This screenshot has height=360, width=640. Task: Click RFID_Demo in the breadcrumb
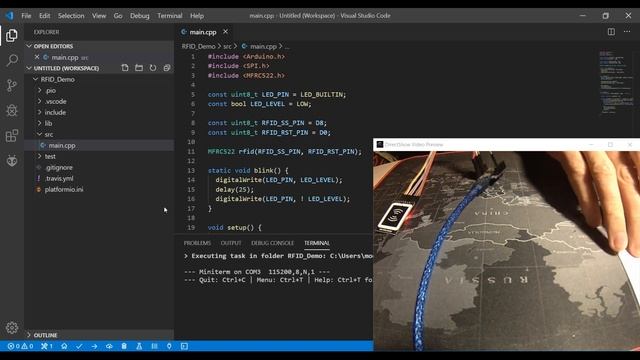pos(198,47)
